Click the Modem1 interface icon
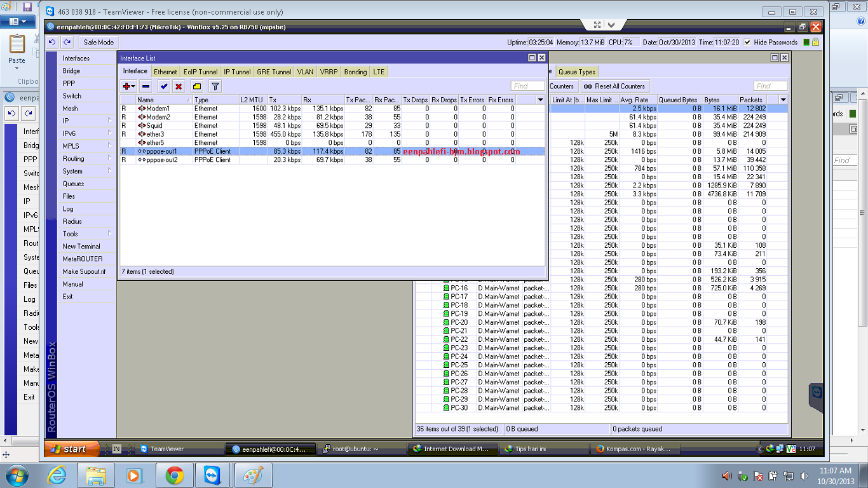 tap(142, 109)
